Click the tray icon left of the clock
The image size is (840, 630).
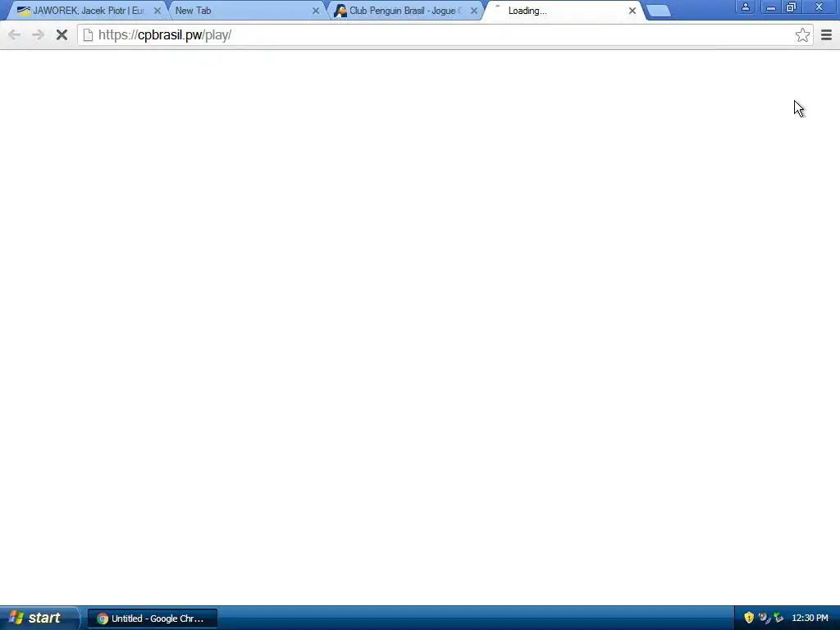[778, 618]
